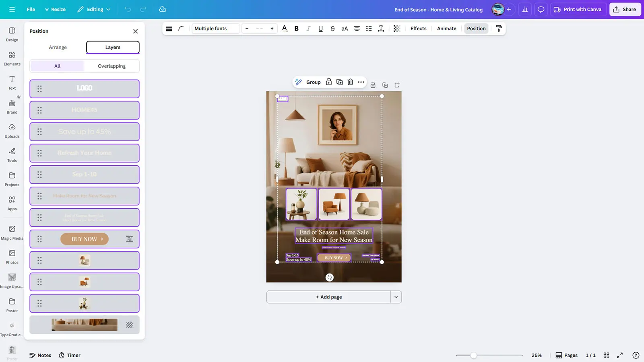Click the strikethrough icon

[x=332, y=29]
